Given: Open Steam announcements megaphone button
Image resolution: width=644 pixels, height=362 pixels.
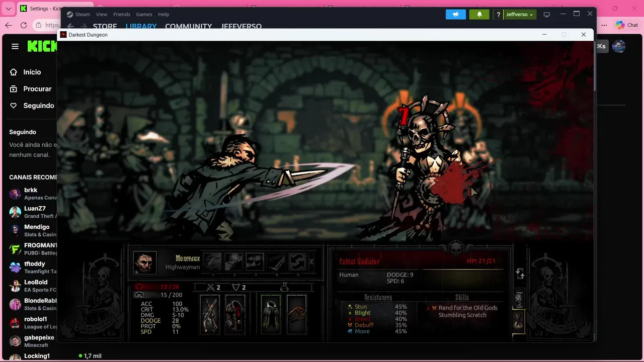Looking at the screenshot, I should coord(456,14).
